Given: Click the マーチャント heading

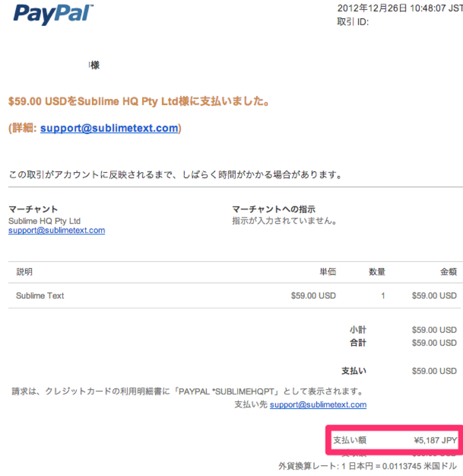Looking at the screenshot, I should (33, 209).
